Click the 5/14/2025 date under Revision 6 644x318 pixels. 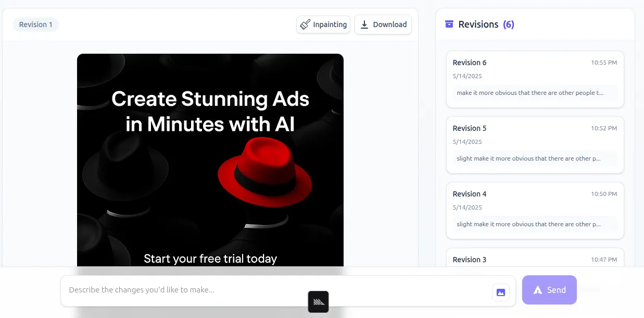(x=468, y=76)
